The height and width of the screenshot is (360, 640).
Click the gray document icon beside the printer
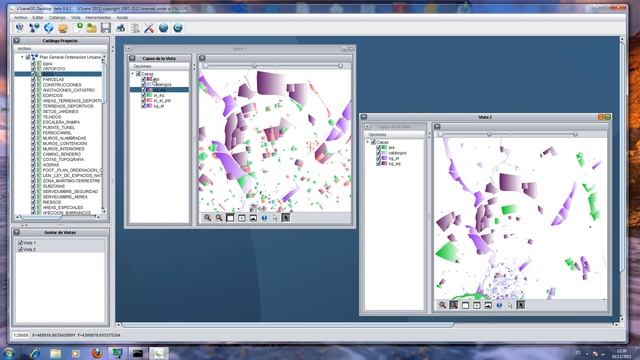tap(135, 28)
